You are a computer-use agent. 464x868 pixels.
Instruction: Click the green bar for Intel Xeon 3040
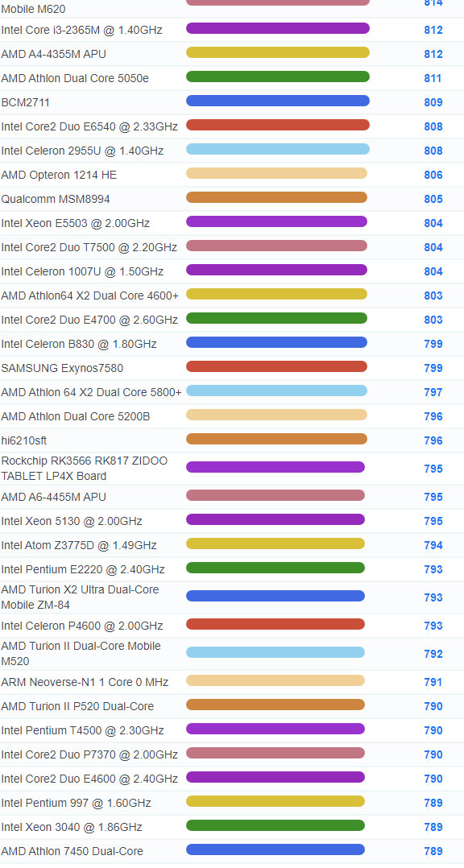click(x=275, y=825)
